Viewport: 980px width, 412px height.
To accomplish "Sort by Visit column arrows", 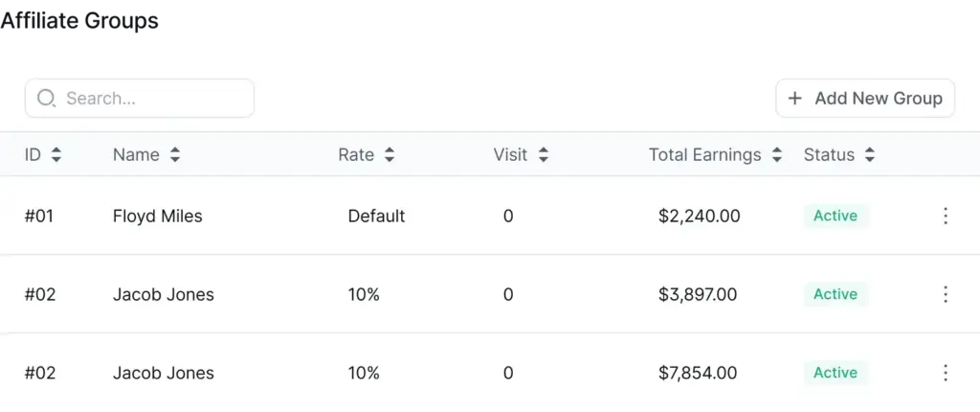I will [544, 154].
